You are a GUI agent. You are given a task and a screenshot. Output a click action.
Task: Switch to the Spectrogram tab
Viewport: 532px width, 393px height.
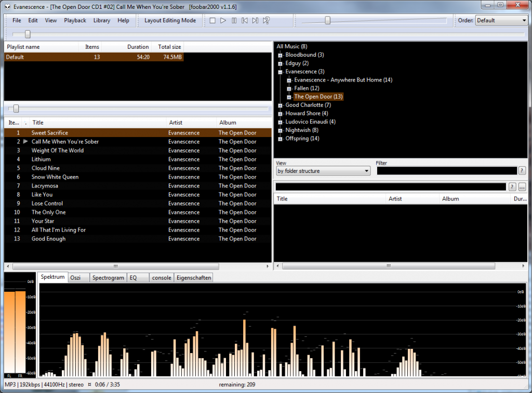108,278
